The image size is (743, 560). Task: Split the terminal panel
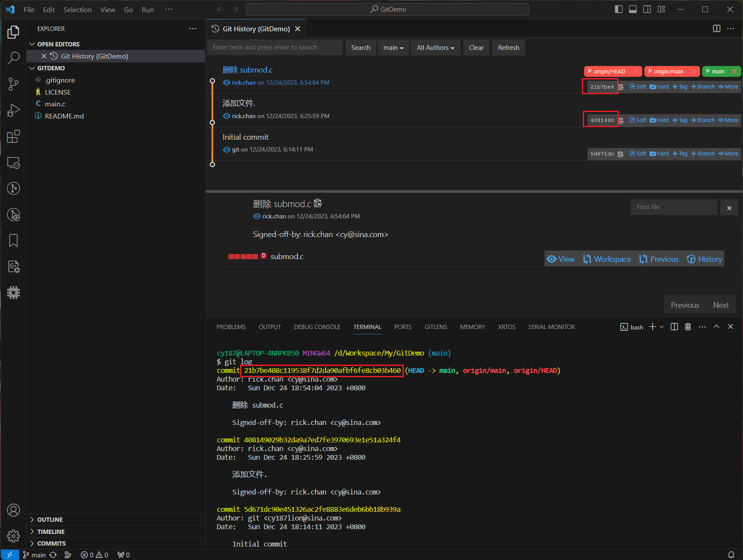point(674,327)
